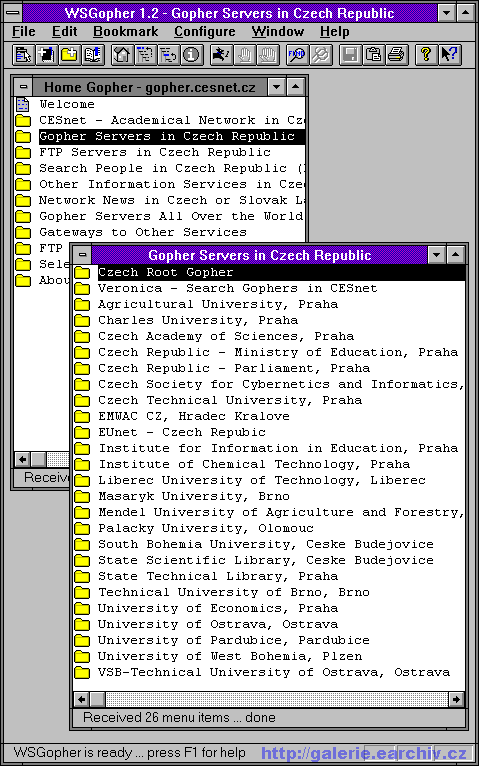This screenshot has width=479, height=766.
Task: Click the tree icon with return arrow
Action: (169, 55)
